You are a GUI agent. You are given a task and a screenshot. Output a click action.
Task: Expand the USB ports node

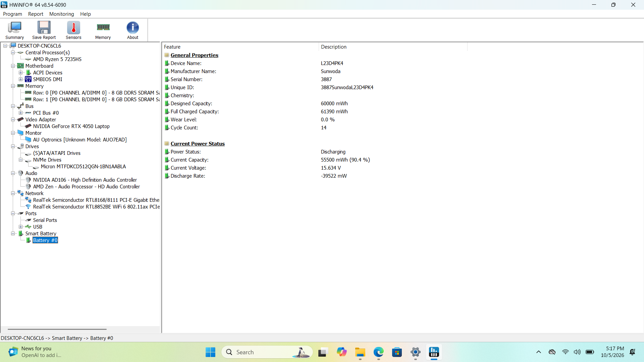21,227
